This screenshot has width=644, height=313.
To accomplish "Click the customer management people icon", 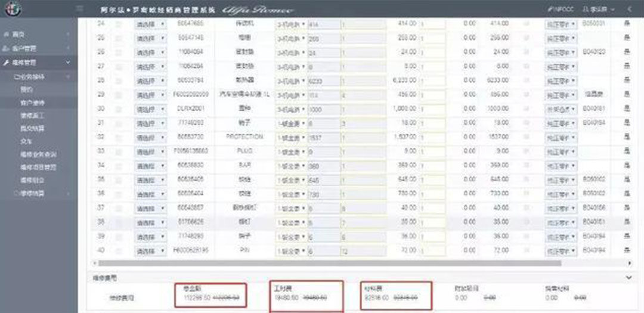I will click(x=5, y=48).
